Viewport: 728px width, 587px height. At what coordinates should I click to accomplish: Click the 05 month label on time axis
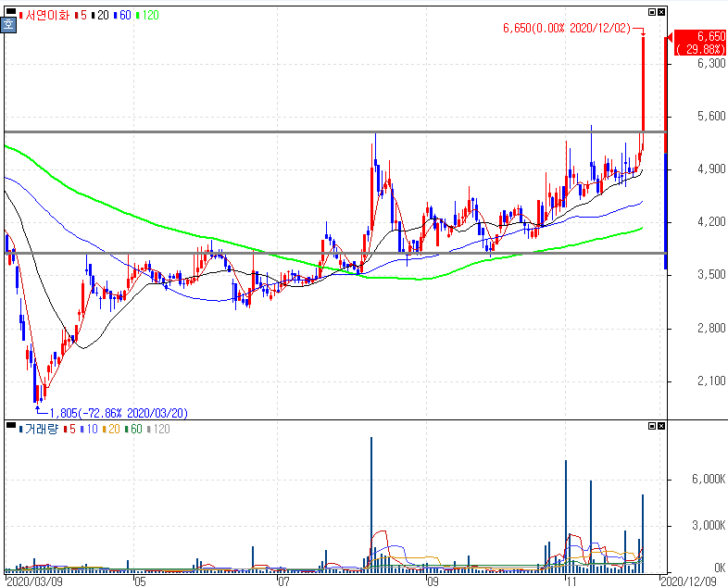[x=140, y=581]
